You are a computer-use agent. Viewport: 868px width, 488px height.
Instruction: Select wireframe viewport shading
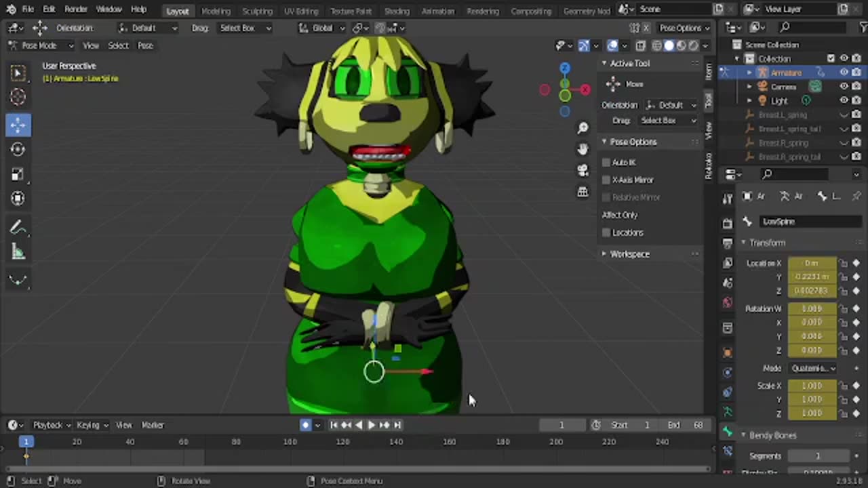click(656, 45)
